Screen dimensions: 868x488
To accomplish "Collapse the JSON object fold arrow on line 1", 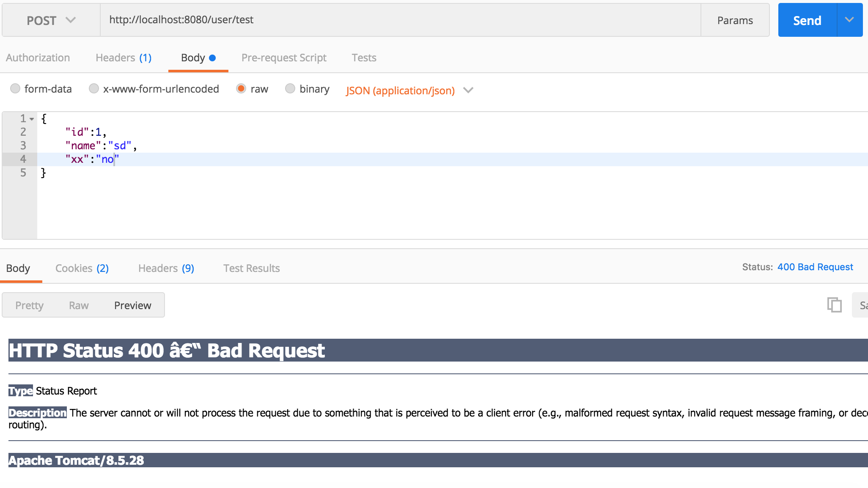I will pos(32,119).
